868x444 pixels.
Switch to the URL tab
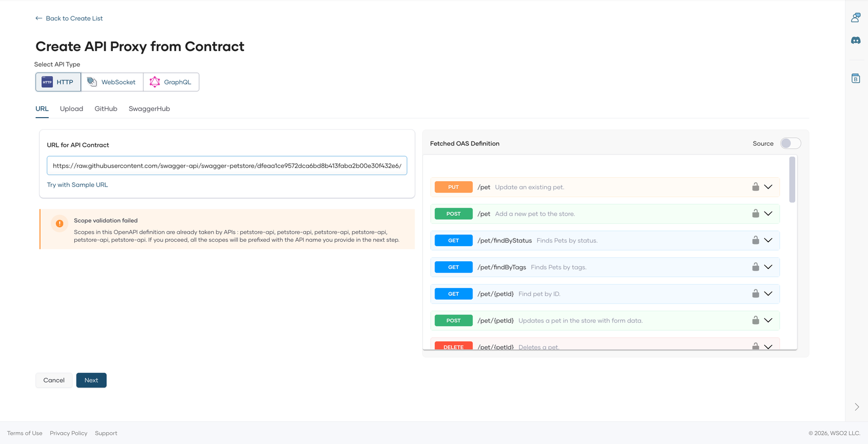tap(42, 109)
